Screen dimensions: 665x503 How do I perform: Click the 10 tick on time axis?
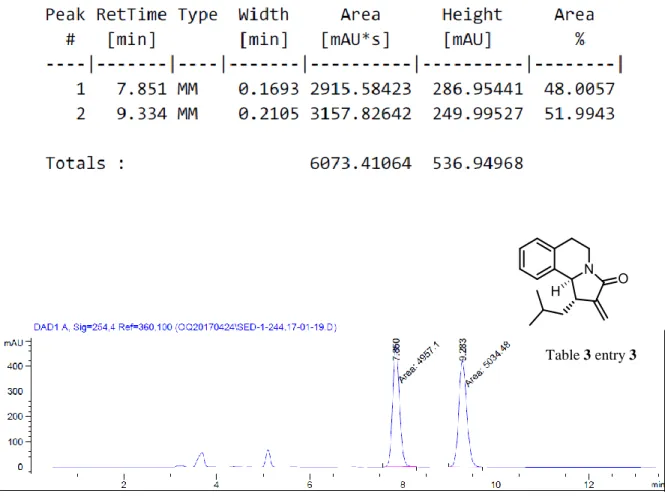click(495, 484)
